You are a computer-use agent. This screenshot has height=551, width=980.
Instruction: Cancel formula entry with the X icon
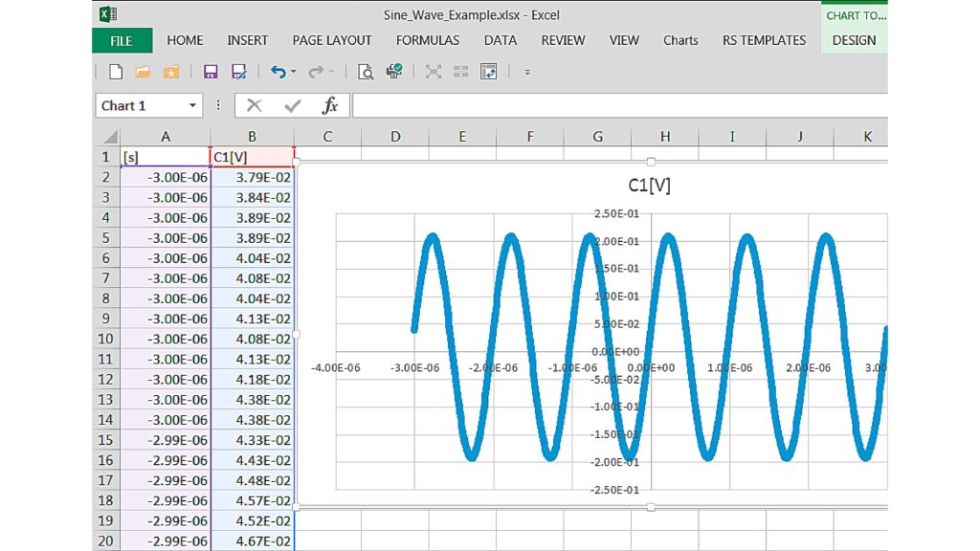pyautogui.click(x=255, y=105)
